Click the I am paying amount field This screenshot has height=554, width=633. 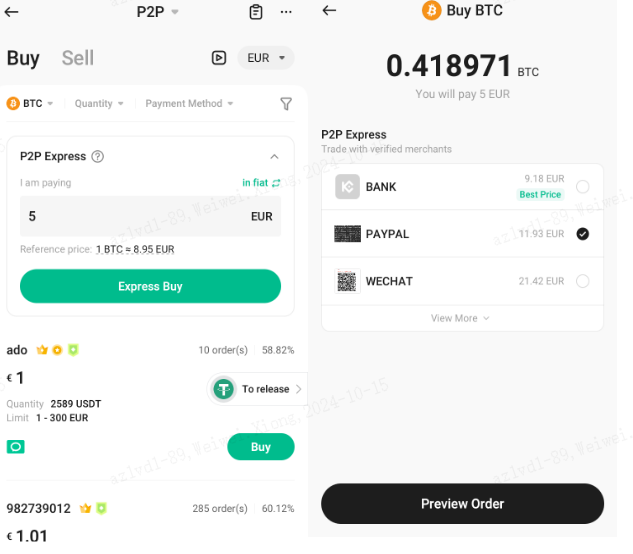point(150,216)
